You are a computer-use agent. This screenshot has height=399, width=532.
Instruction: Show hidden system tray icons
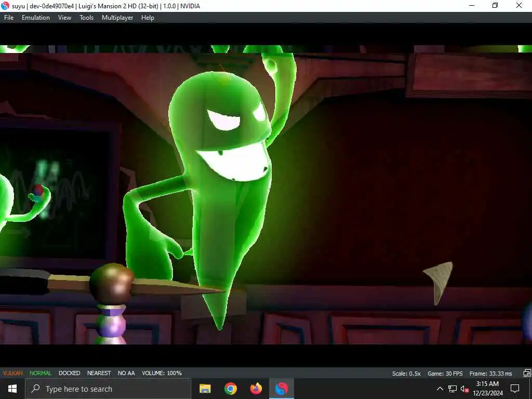coord(440,389)
